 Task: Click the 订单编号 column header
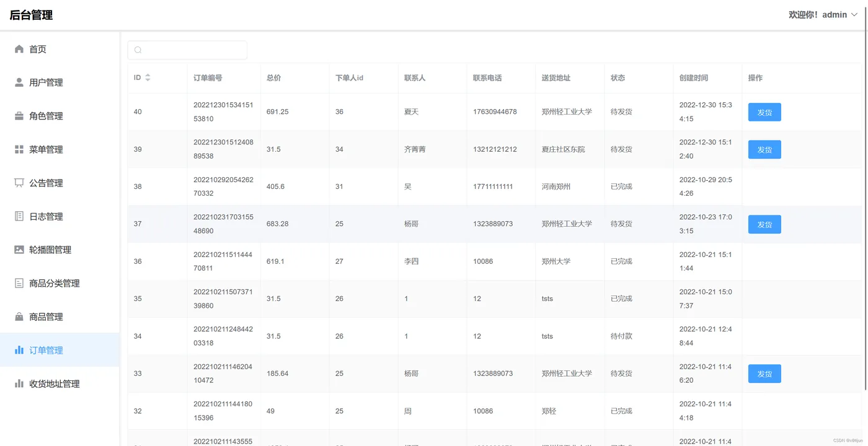(x=208, y=78)
